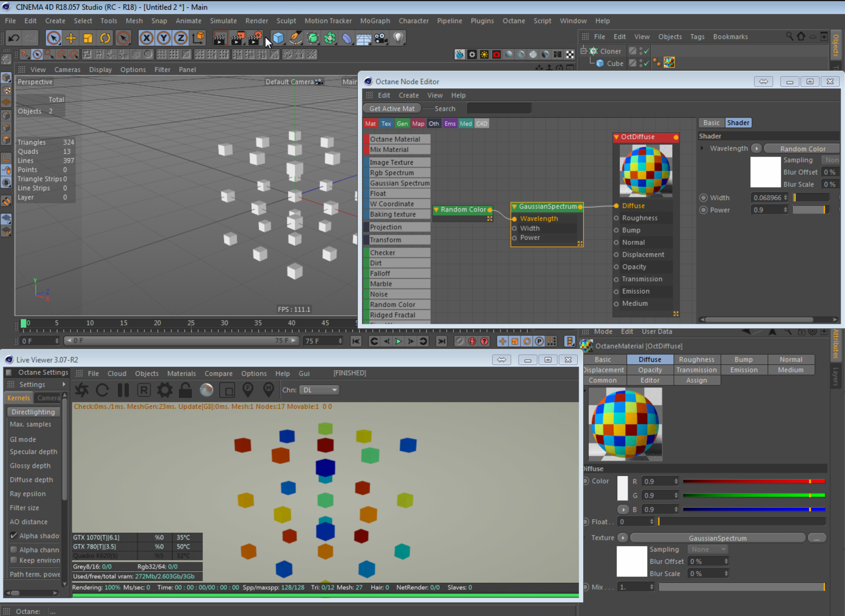Click the Live Viewer settings gear icon

click(x=164, y=390)
